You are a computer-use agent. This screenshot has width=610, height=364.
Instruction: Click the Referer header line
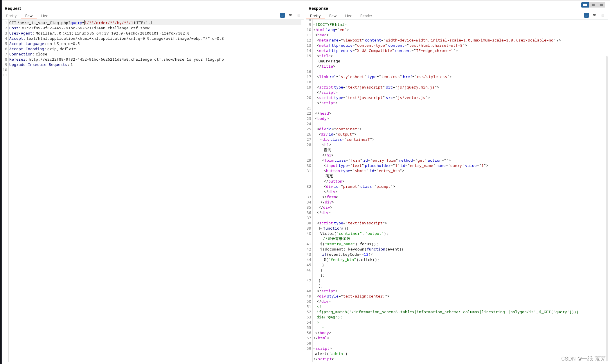(116, 60)
